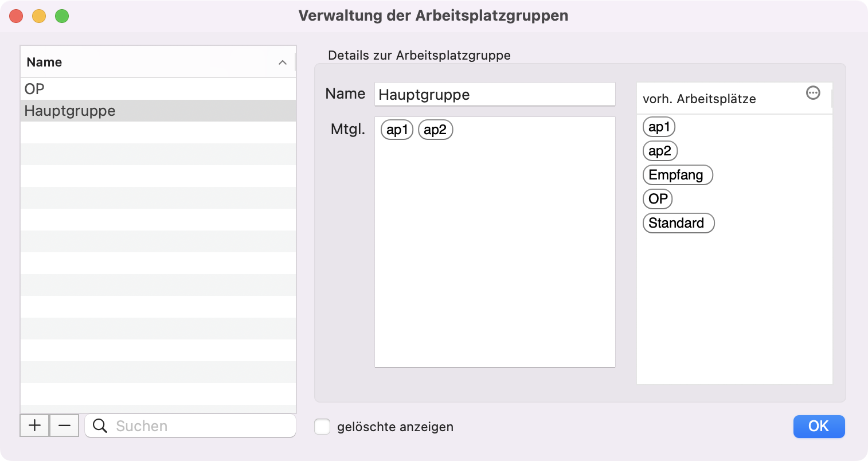Select OP group in the list
Image resolution: width=868 pixels, height=461 pixels.
(x=158, y=89)
